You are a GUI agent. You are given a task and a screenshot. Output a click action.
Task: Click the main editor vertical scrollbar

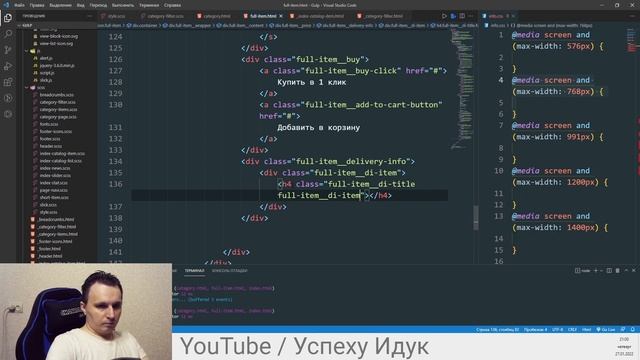tap(476, 217)
